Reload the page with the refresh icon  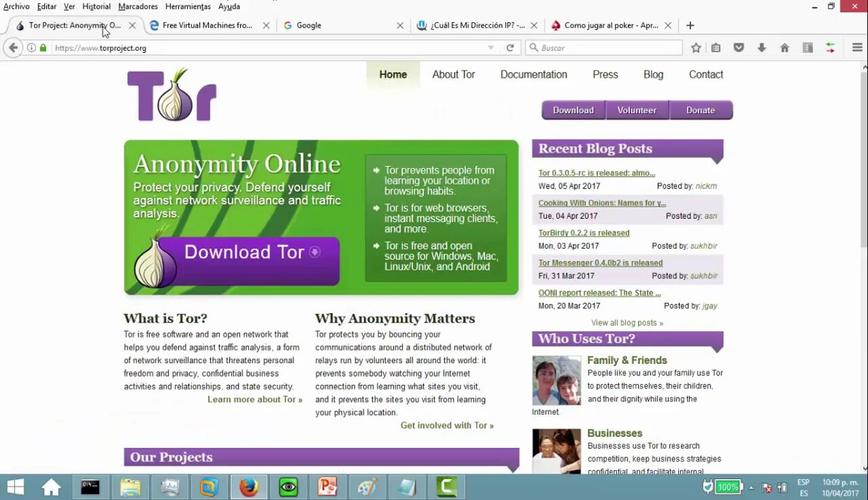point(510,48)
